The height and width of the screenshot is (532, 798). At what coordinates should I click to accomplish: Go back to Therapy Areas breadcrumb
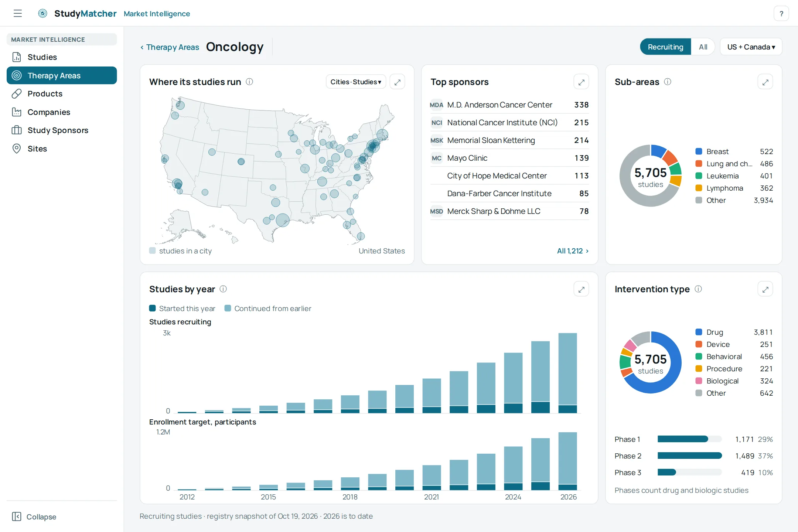pyautogui.click(x=170, y=47)
